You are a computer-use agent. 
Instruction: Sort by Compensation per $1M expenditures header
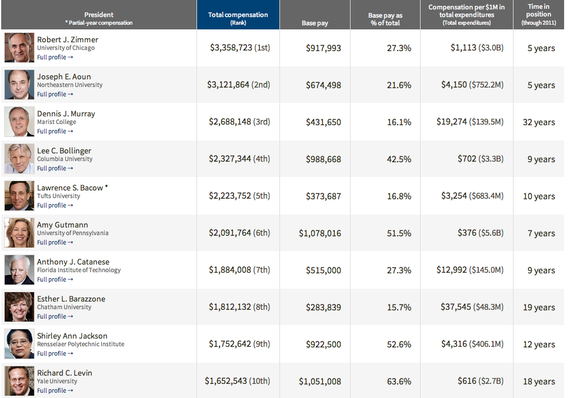467,15
